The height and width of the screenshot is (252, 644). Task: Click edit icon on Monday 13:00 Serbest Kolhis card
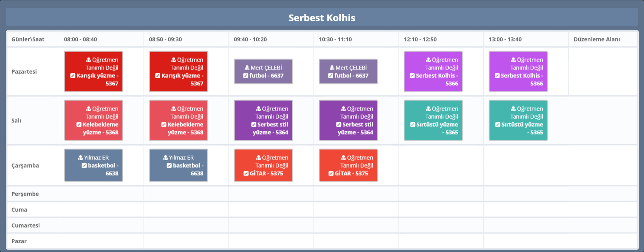click(497, 76)
